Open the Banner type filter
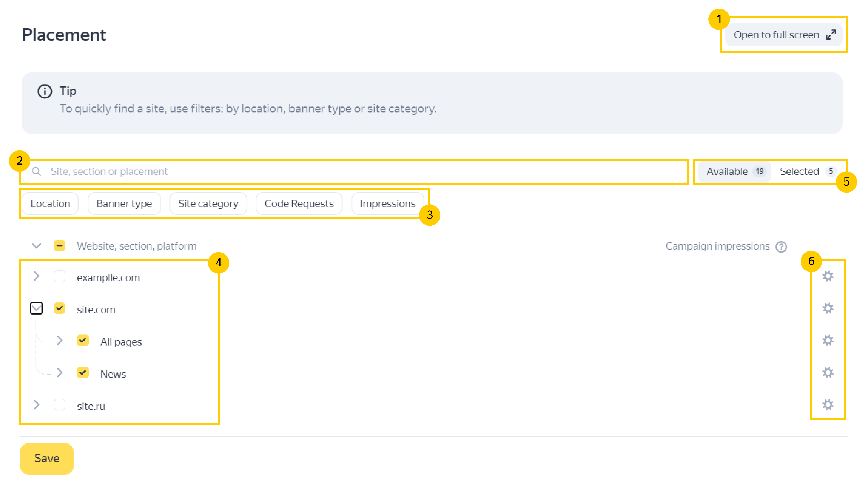The height and width of the screenshot is (483, 868). point(124,204)
